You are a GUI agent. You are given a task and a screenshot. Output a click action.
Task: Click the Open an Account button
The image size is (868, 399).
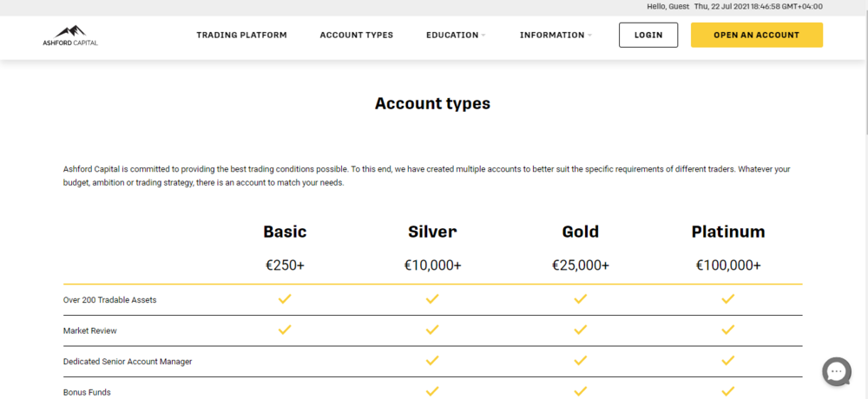pyautogui.click(x=756, y=36)
